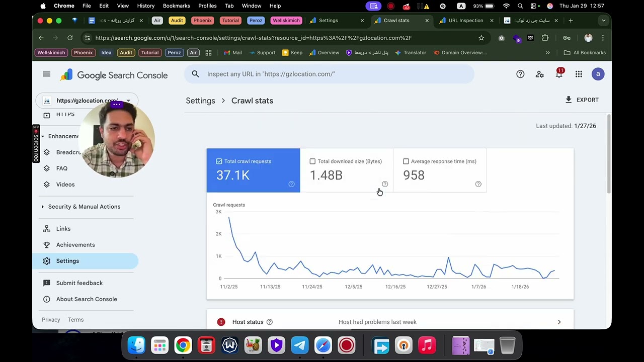Open the Music app from the Dock
644x362 pixels.
pos(427,345)
